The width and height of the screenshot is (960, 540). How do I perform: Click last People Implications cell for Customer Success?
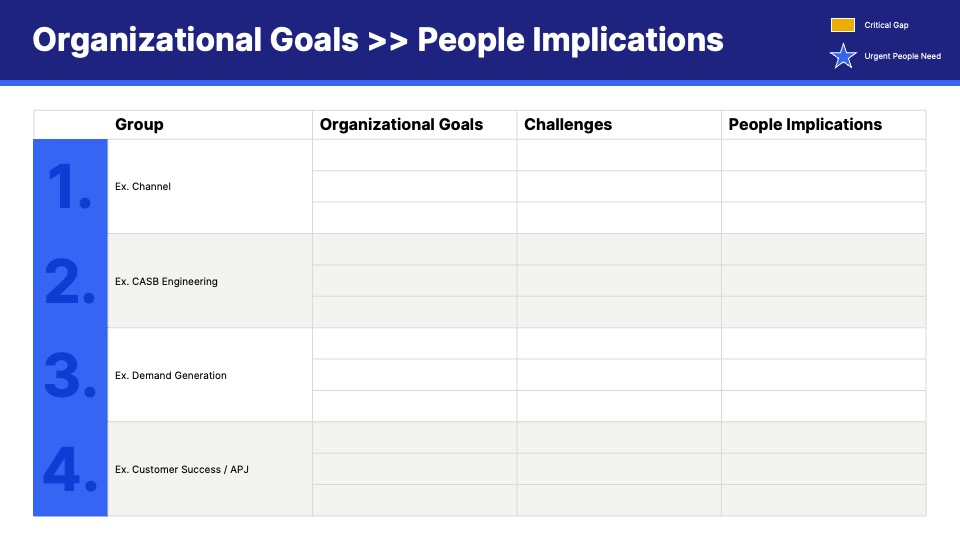pyautogui.click(x=823, y=500)
